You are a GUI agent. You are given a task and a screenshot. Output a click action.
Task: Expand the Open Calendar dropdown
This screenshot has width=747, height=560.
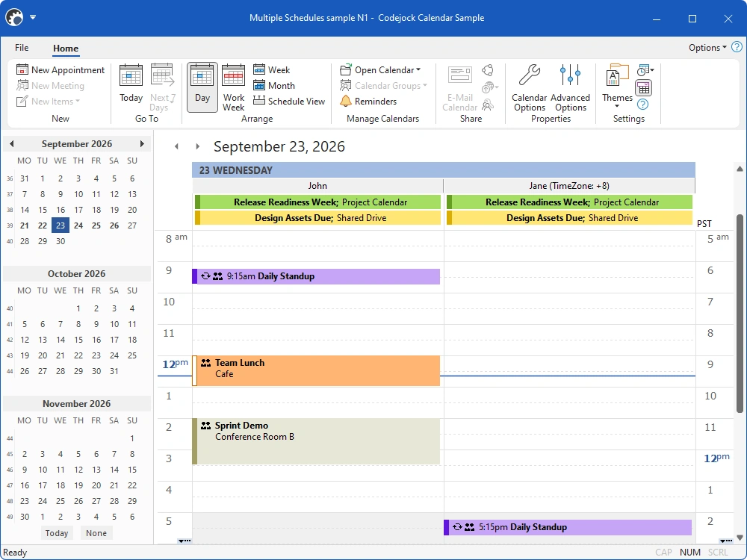pyautogui.click(x=418, y=70)
